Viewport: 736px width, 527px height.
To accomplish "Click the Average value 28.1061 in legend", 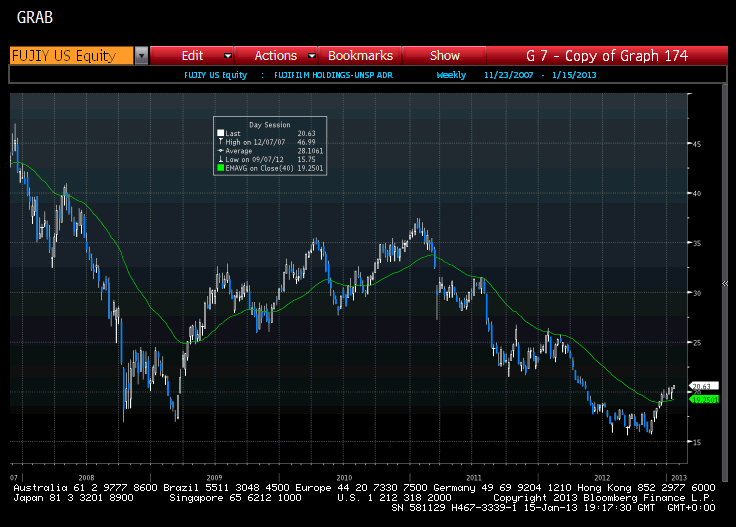I will (310, 151).
